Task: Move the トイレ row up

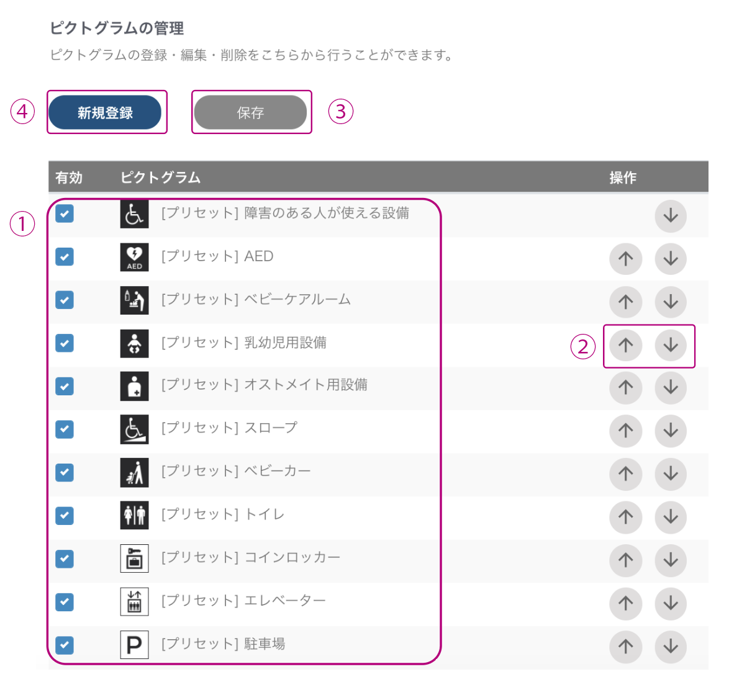Action: point(625,517)
